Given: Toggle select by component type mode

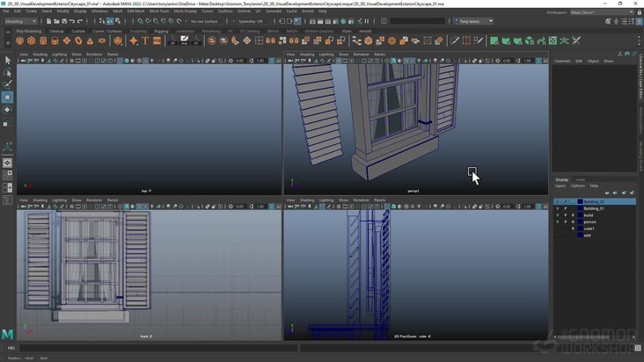Looking at the screenshot, I should tap(118, 21).
